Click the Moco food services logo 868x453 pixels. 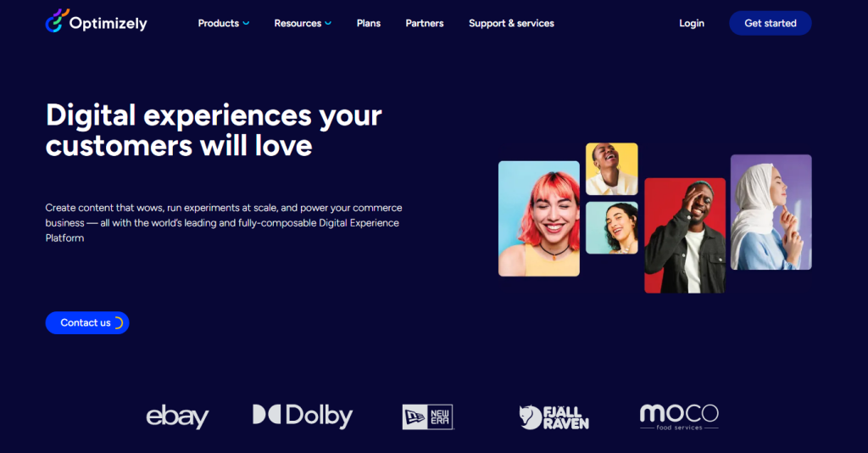point(679,417)
